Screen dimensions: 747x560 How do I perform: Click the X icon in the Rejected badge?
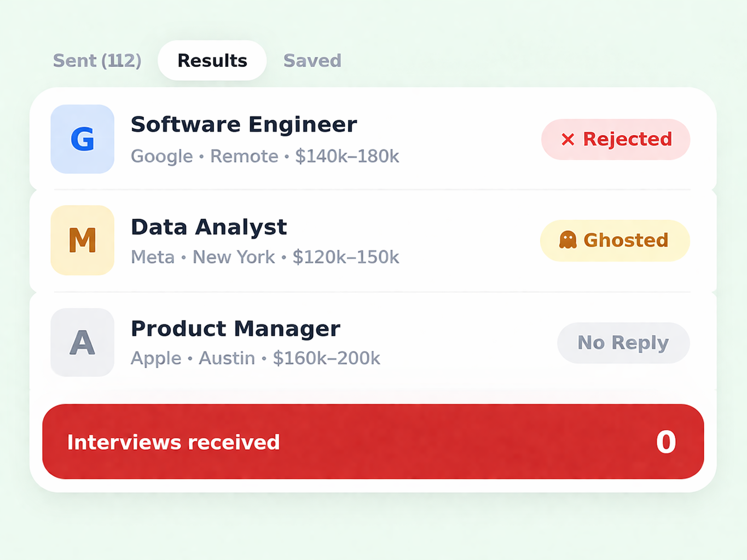coord(568,139)
